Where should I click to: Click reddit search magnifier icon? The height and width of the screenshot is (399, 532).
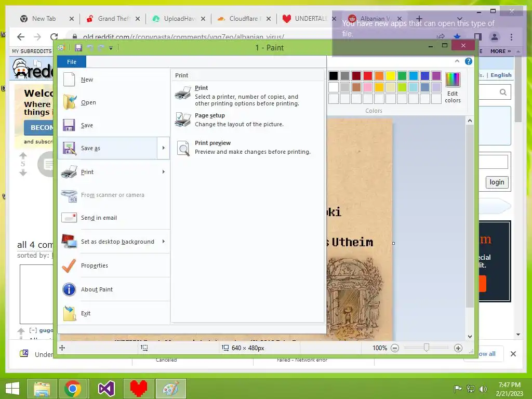point(503,92)
